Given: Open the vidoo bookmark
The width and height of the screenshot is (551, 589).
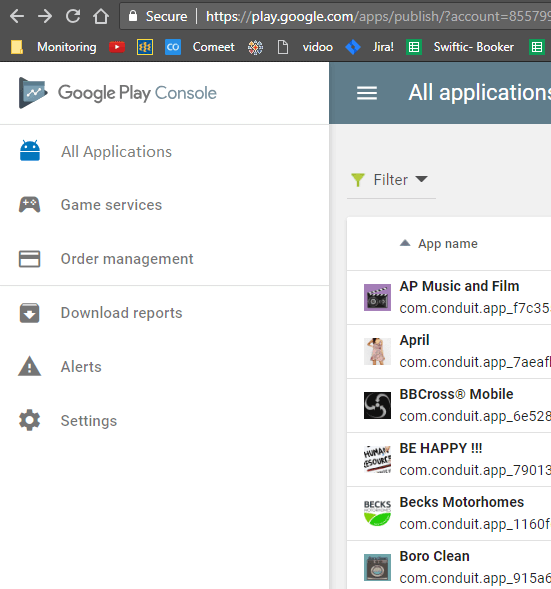Looking at the screenshot, I should tap(318, 47).
